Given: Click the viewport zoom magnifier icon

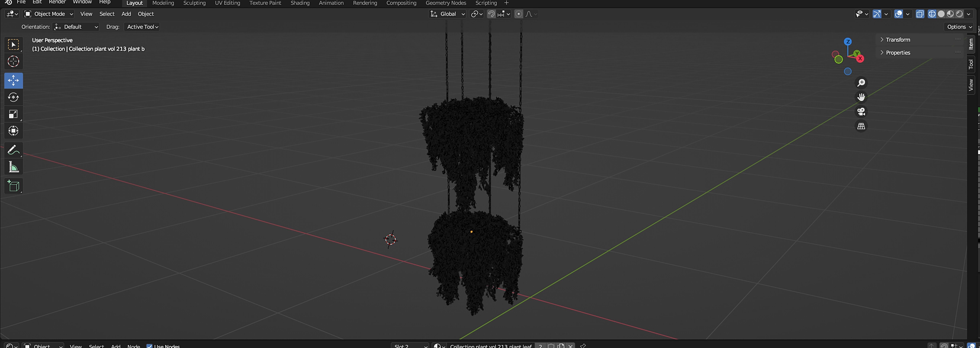Looking at the screenshot, I should tap(861, 82).
